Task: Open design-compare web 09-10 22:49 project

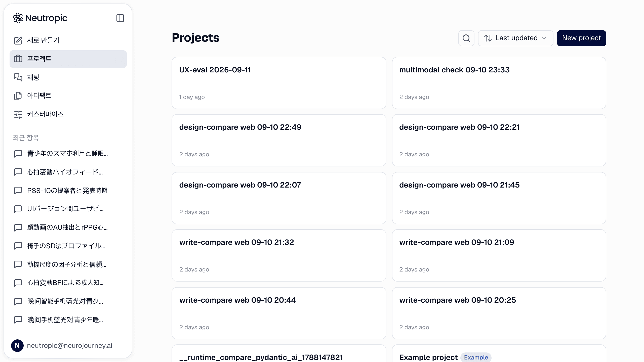Action: (279, 140)
